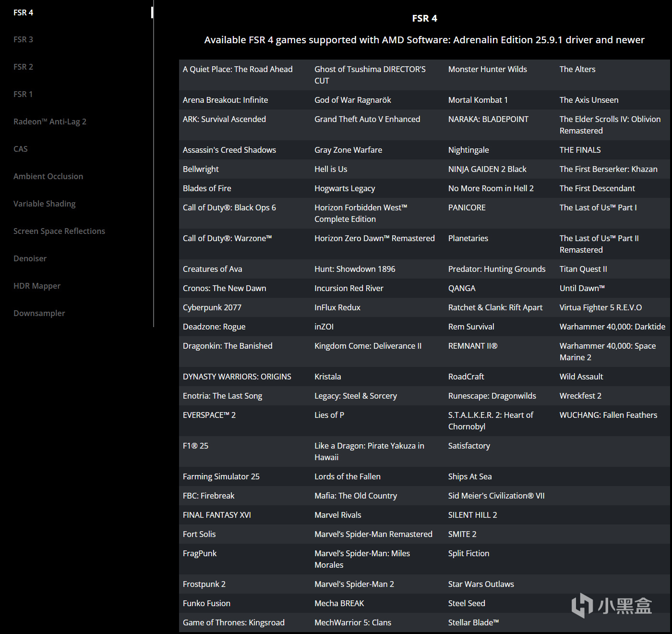Click Nightingale entry

click(468, 150)
